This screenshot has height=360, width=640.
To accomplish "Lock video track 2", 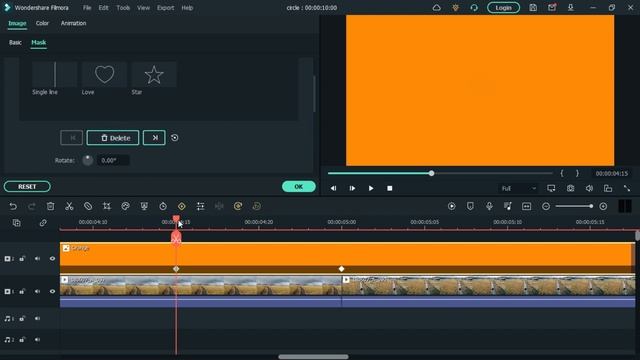I will tap(22, 258).
